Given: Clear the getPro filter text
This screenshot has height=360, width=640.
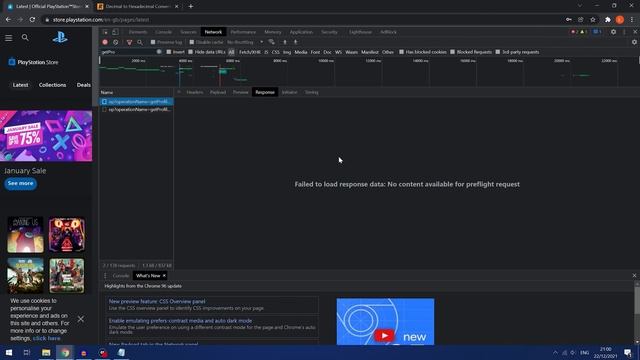Looking at the screenshot, I should (x=159, y=52).
